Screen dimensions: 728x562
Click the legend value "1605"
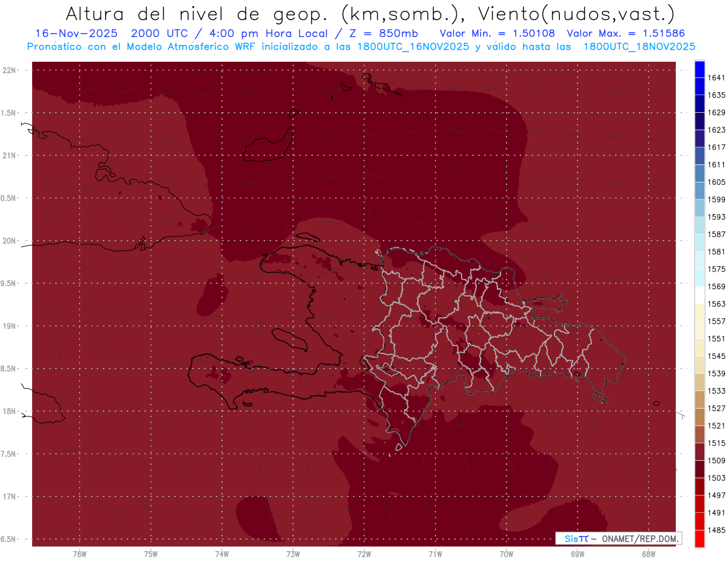pyautogui.click(x=716, y=182)
